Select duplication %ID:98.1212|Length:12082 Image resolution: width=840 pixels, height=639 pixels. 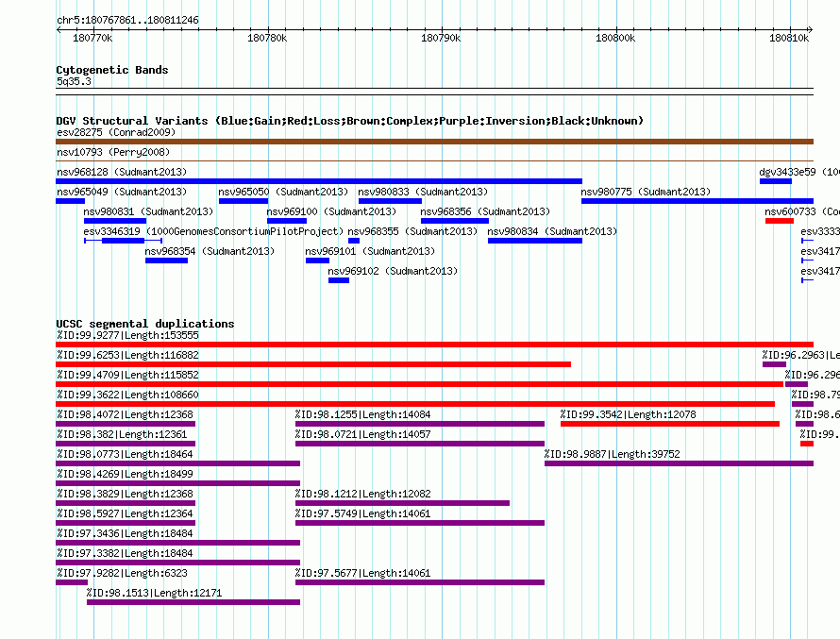pos(402,503)
